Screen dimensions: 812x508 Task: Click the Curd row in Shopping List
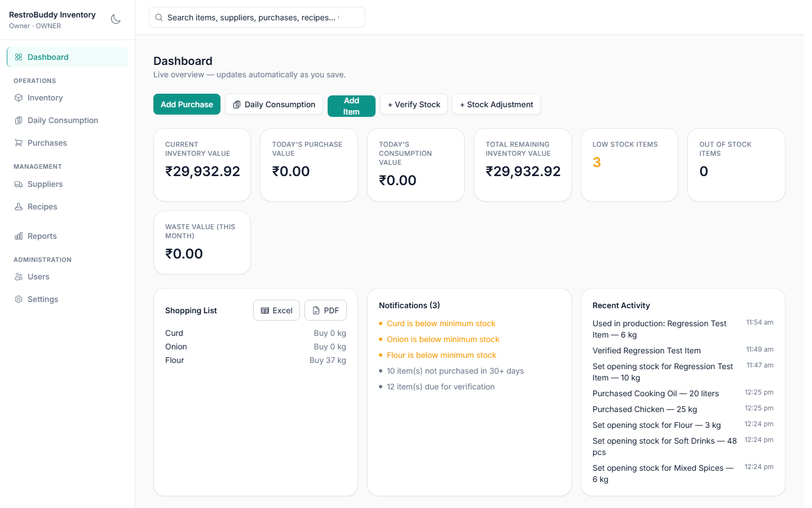pyautogui.click(x=255, y=333)
